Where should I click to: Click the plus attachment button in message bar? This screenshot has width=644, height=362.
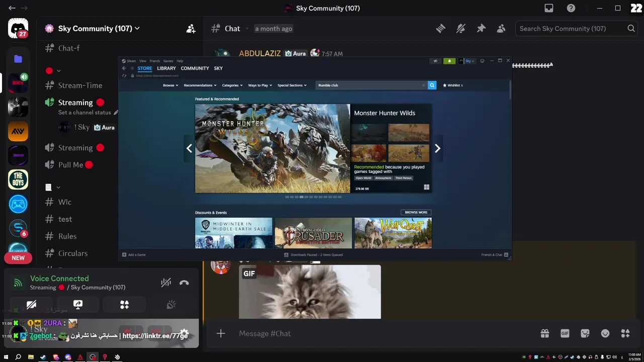point(221,333)
